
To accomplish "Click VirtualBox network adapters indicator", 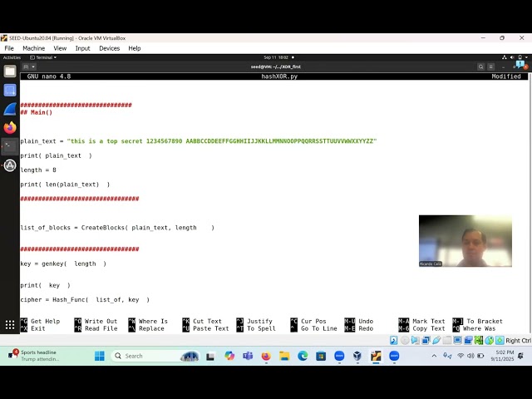I will tap(426, 340).
